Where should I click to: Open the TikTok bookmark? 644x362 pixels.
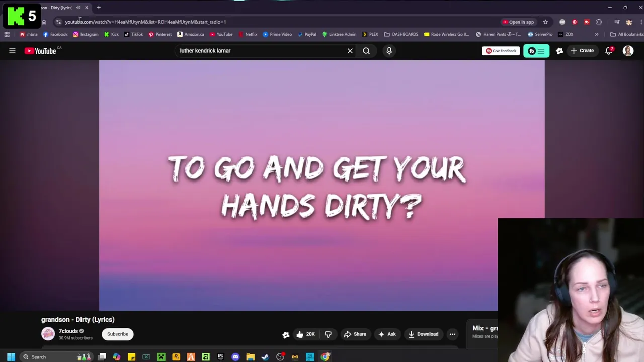pos(133,34)
